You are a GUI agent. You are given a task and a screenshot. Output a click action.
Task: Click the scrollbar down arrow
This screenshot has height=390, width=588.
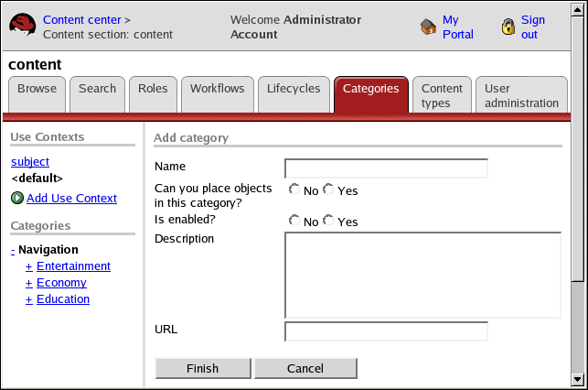click(x=578, y=378)
